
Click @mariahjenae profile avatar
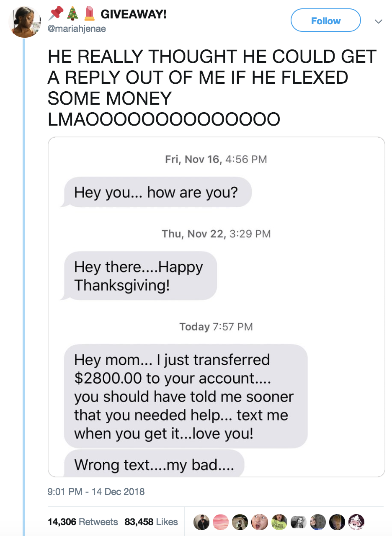(x=24, y=21)
